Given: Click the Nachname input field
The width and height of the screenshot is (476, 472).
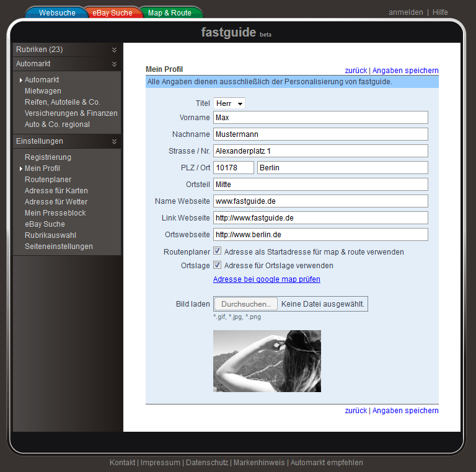Looking at the screenshot, I should coord(320,134).
